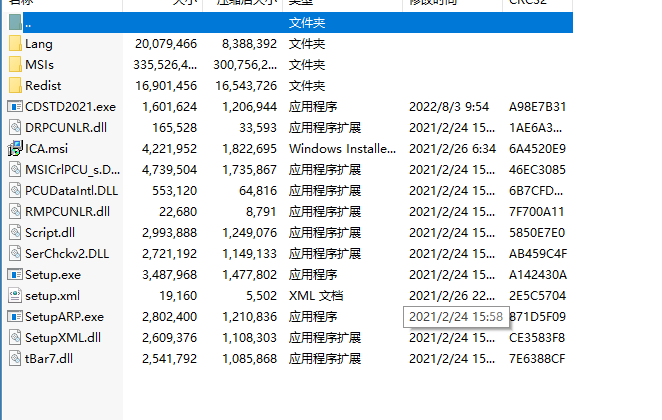Select the RMPCUNLR.dll file name
Viewport: 662px width, 420px height.
coord(68,211)
